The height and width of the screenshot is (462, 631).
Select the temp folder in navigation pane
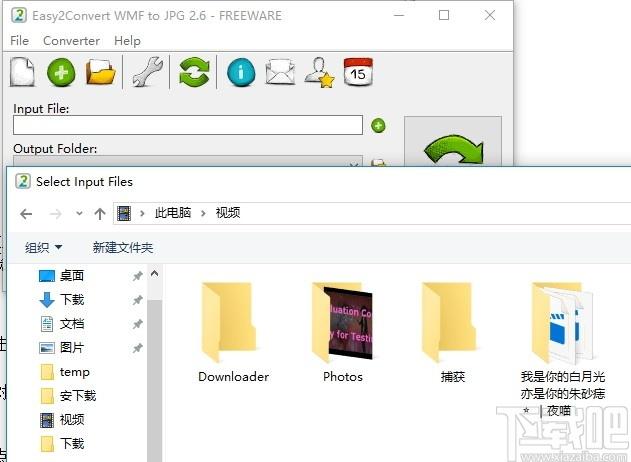[x=74, y=372]
